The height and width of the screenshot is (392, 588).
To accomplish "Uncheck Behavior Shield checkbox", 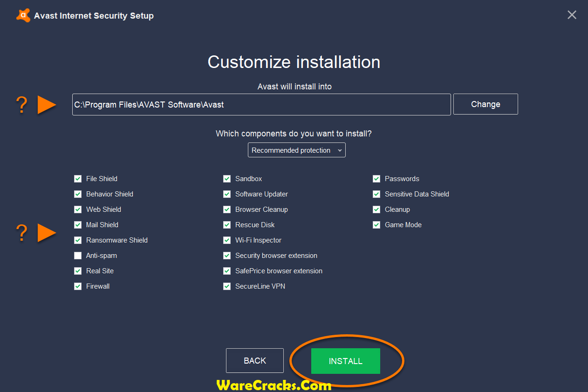I will coord(78,194).
